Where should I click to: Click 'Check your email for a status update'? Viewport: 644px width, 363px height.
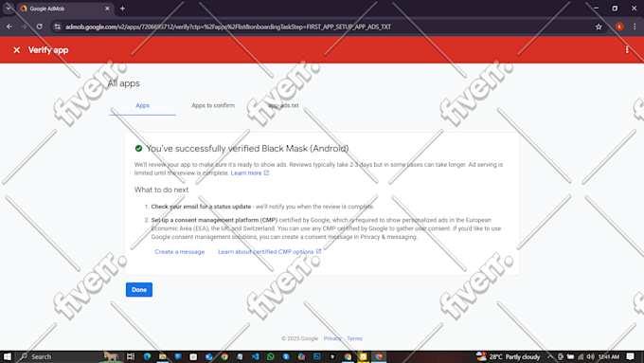point(201,207)
